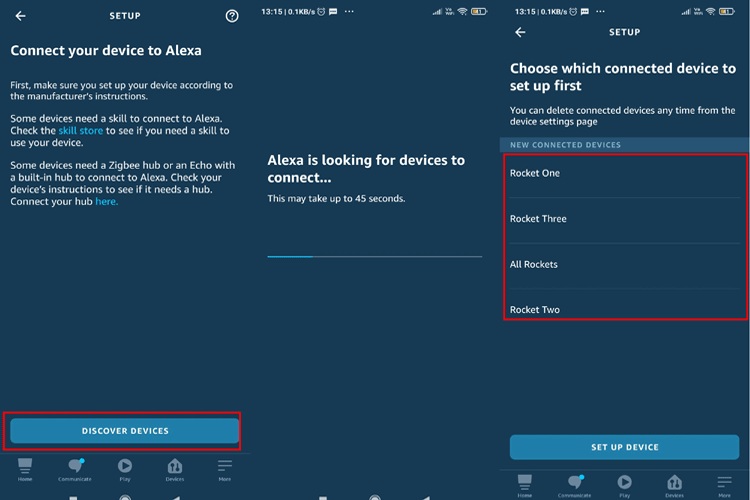The image size is (750, 500).
Task: Go back using the arrow in the device list screen
Action: (x=520, y=32)
